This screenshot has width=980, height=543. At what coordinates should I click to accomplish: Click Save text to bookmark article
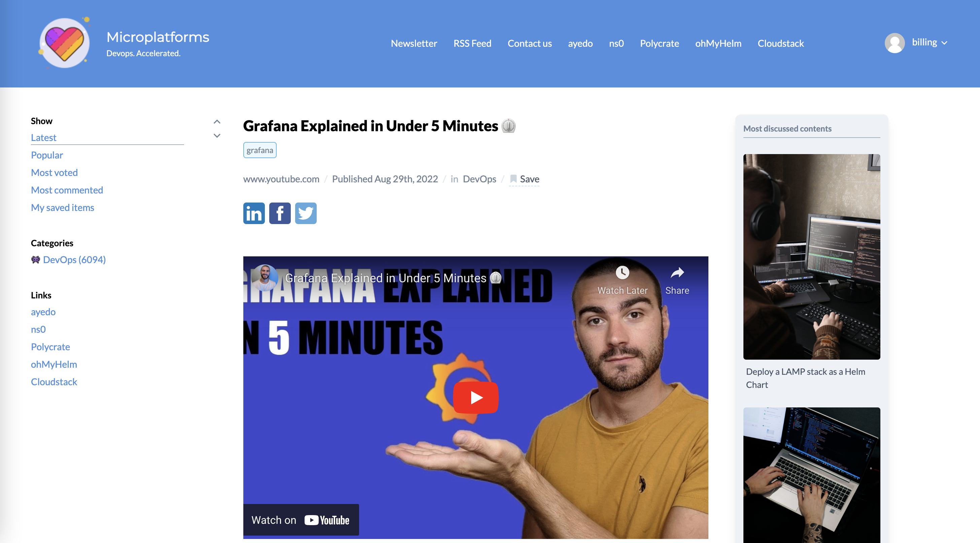tap(529, 179)
